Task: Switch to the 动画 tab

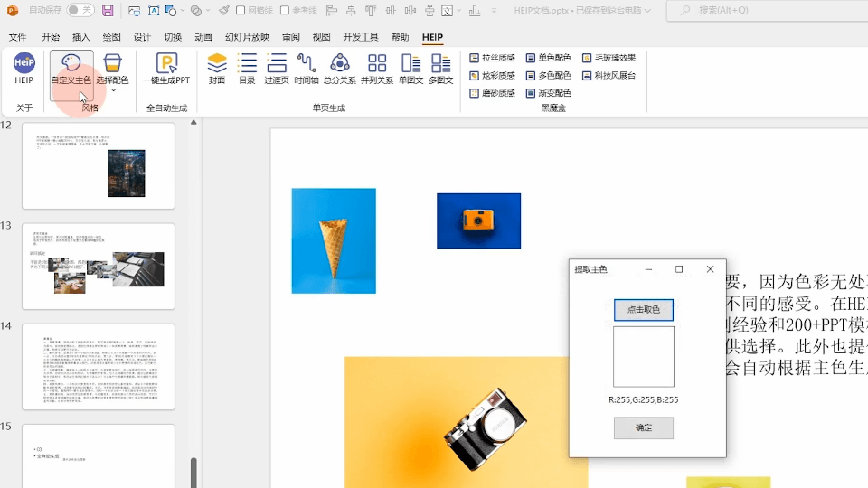Action: coord(203,37)
